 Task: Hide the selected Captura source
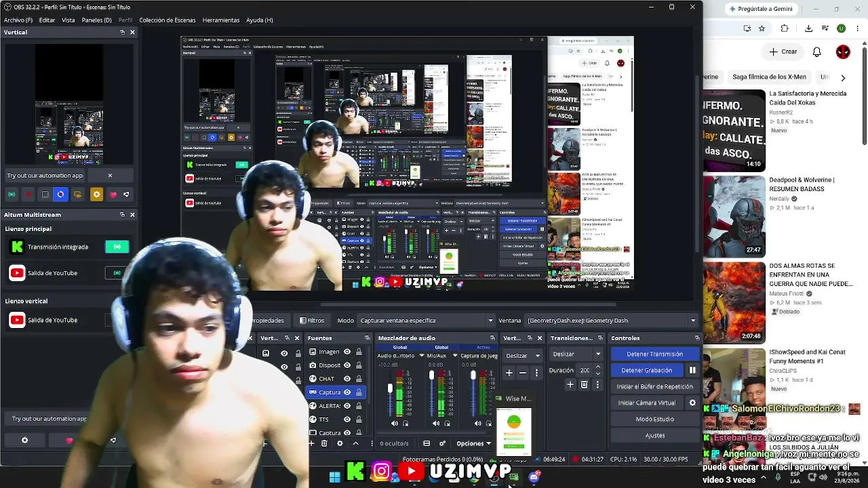tap(347, 392)
